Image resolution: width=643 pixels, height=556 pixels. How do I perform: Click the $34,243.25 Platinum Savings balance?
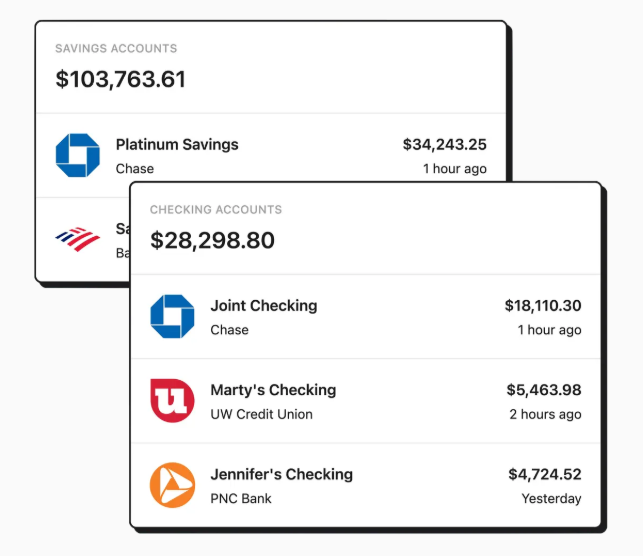coord(444,144)
